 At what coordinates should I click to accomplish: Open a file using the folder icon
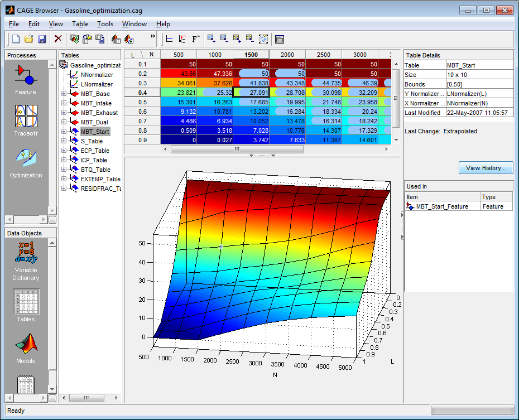[28, 39]
